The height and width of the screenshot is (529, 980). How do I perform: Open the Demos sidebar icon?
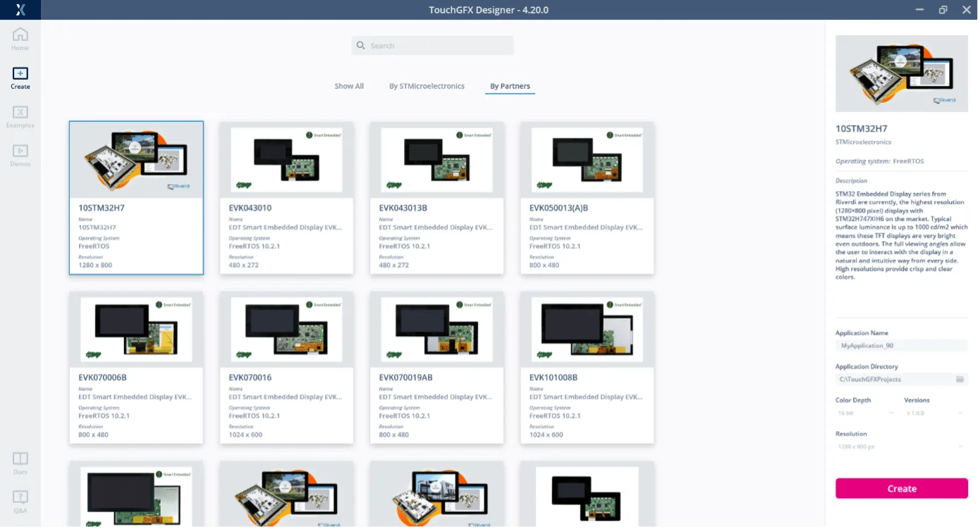pos(20,151)
